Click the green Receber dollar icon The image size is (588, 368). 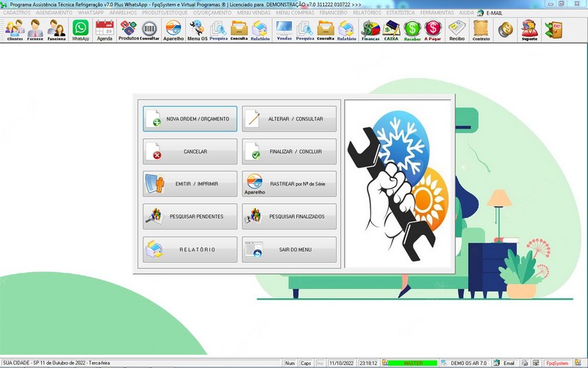point(412,30)
